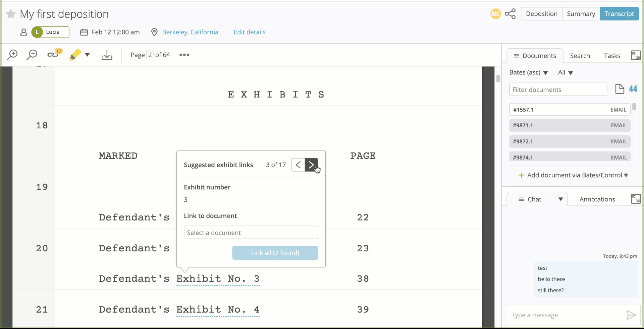
Task: Click the Exhibit No. 4 link
Action: point(218,310)
